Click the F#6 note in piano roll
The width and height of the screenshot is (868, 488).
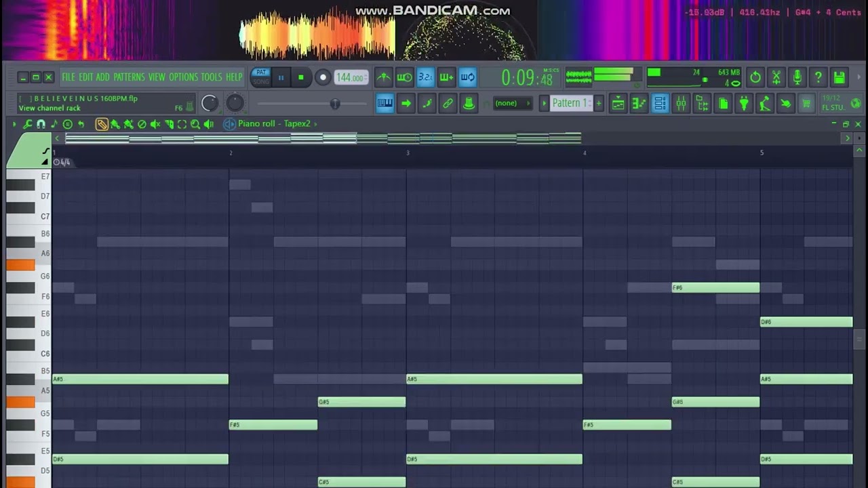tap(715, 287)
